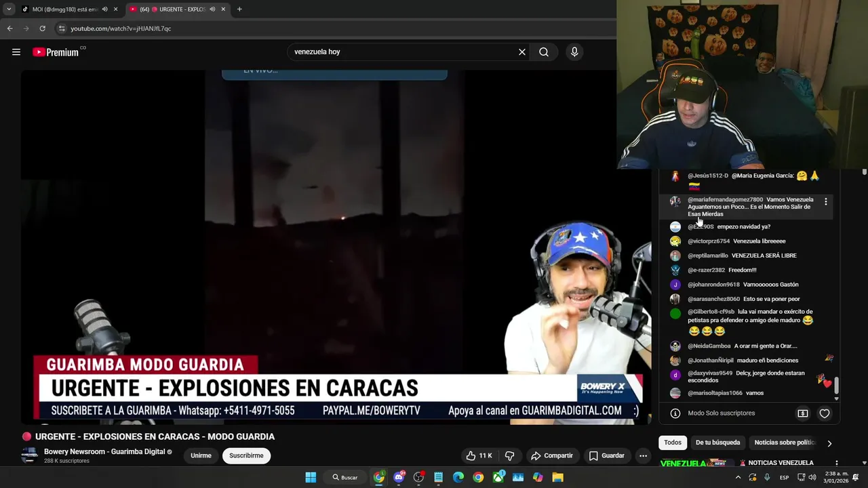This screenshot has height=488, width=868.
Task: Close the URGENTE YouTube tab
Action: click(x=223, y=9)
